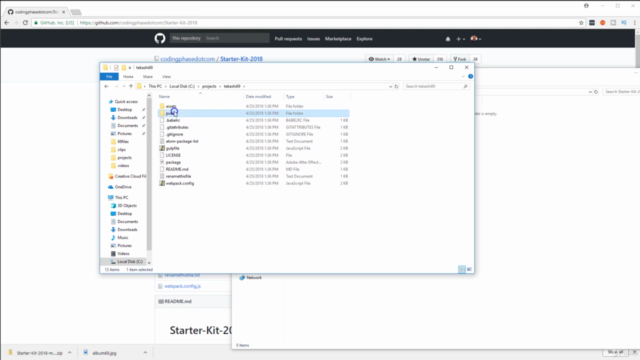Open the Share tab in Explorer ribbon
This screenshot has height=360, width=640.
tap(148, 77)
